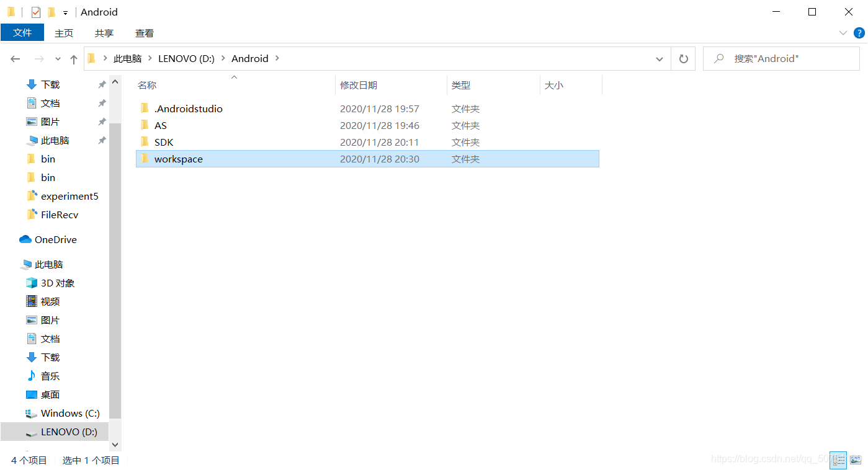The width and height of the screenshot is (868, 470).
Task: Click the New Folder icon in title bar
Action: (51, 12)
